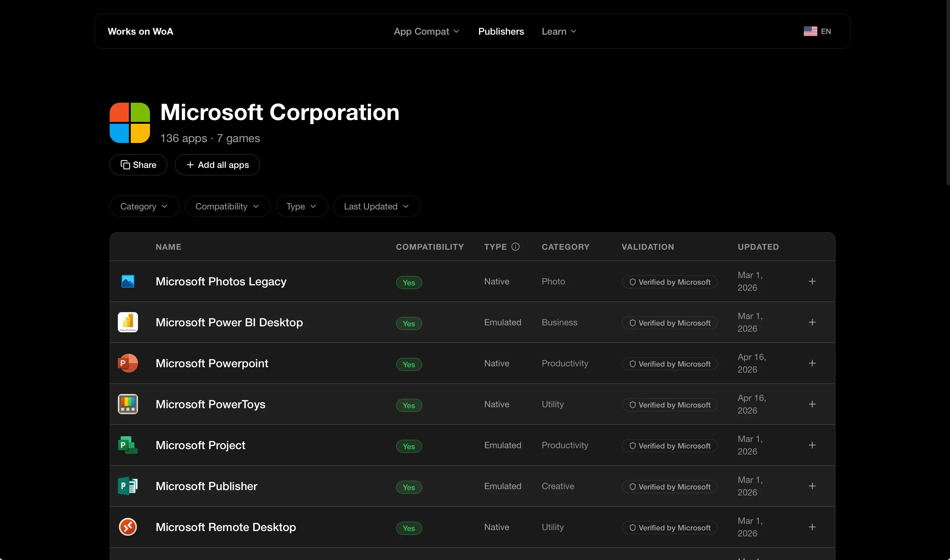Viewport: 950px width, 560px height.
Task: Open the Microsoft Power BI Desktop entry
Action: coord(229,322)
